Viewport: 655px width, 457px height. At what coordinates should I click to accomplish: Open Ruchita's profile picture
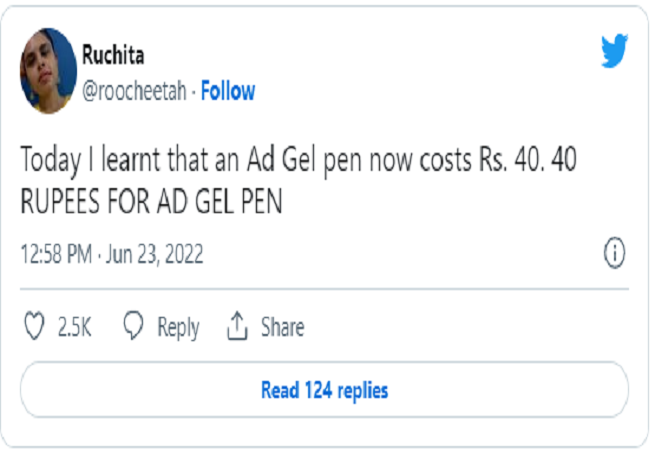pyautogui.click(x=48, y=71)
